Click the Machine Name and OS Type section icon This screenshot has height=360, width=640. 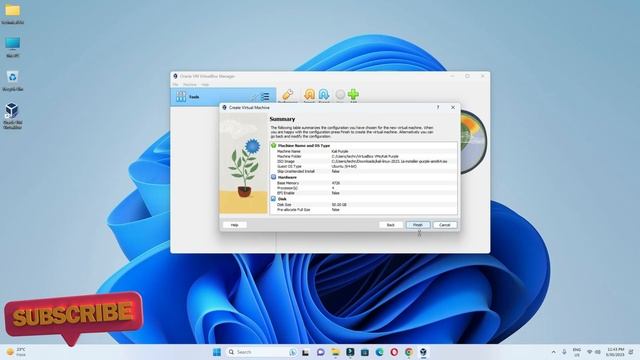273,145
